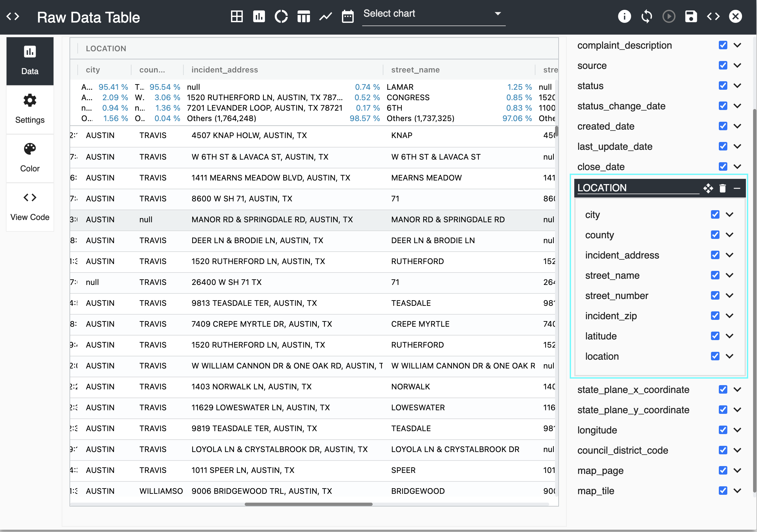This screenshot has width=757, height=532.
Task: Click the street_name column header
Action: pos(415,70)
